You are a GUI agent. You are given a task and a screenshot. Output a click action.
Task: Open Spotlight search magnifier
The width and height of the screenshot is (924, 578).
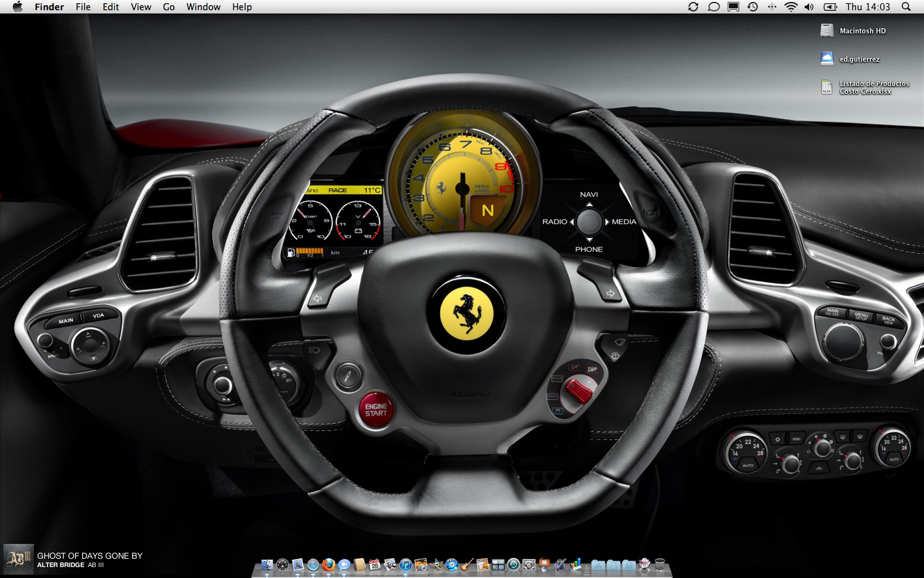tap(906, 6)
